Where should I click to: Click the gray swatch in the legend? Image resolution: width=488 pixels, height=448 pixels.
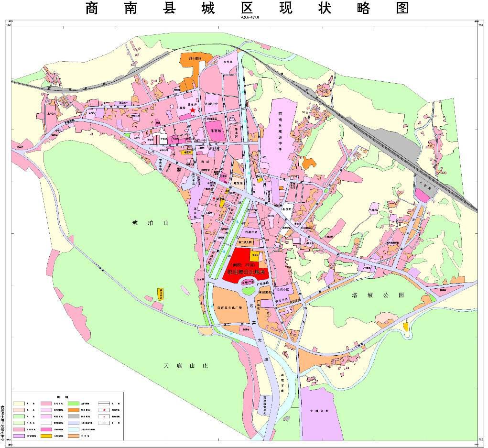pos(73,416)
